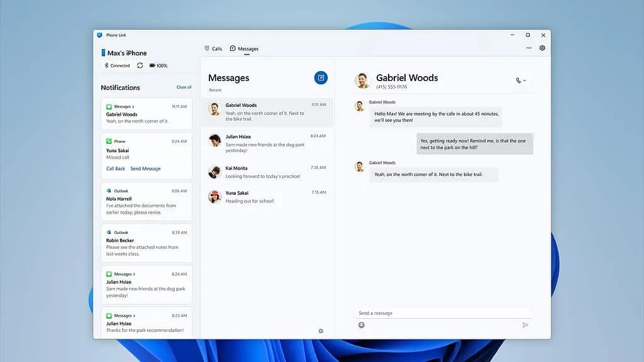Click the Call Back link
This screenshot has width=644, height=362.
tap(114, 168)
